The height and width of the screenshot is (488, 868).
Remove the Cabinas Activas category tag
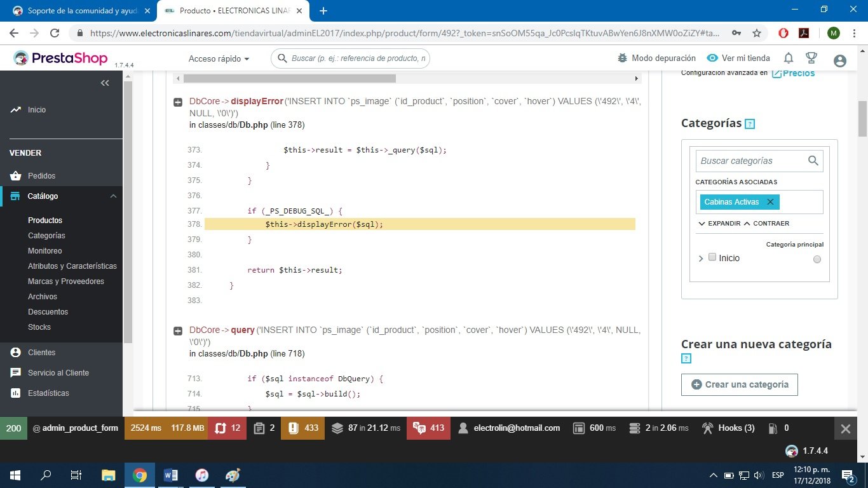pyautogui.click(x=770, y=202)
